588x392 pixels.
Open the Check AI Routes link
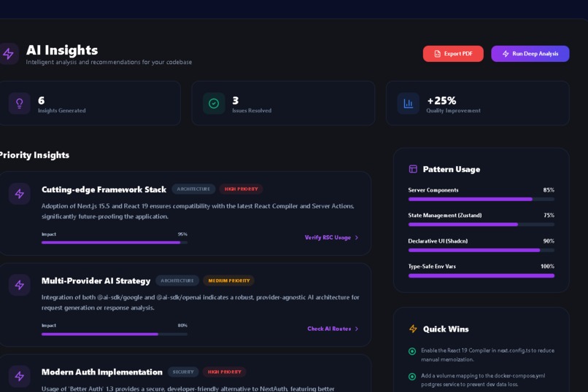(333, 329)
